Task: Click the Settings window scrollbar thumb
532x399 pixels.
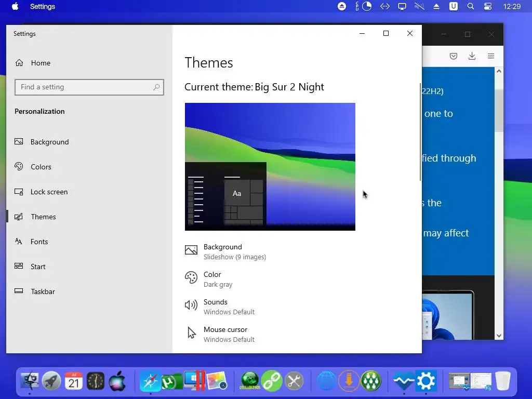Action: coord(420,132)
